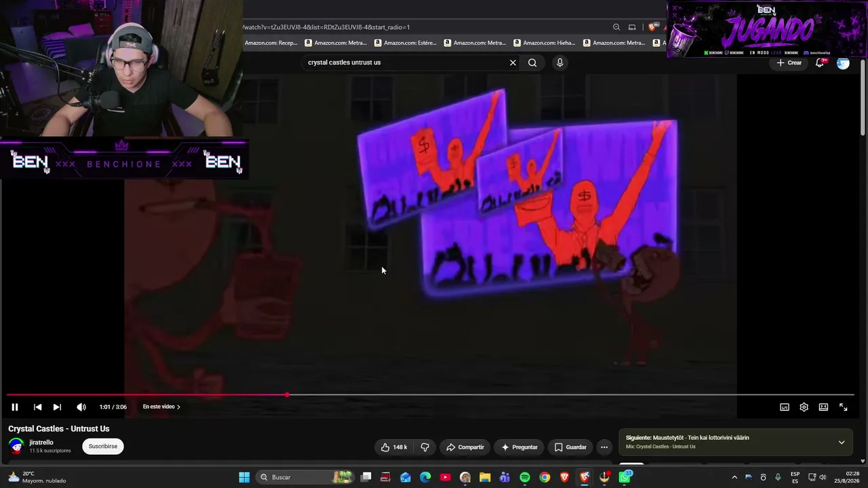Open the Preguntar AI ask button
Screen dimensions: 868x488
click(519, 447)
